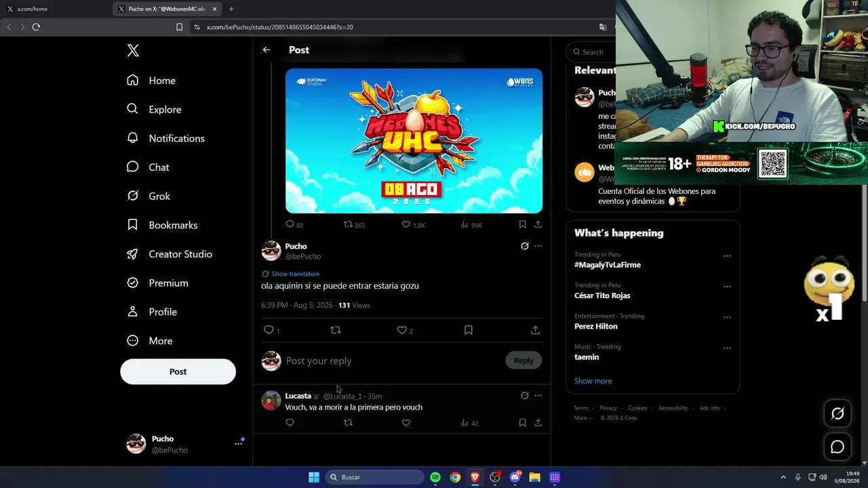This screenshot has width=868, height=488.
Task: Bookmark Pucho's post
Action: tap(469, 330)
